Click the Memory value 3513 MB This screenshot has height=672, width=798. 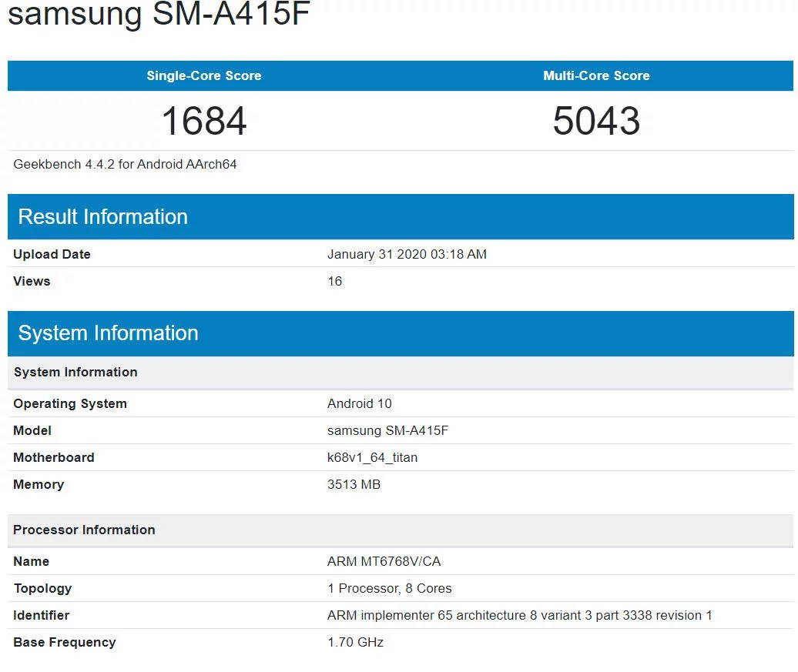354,484
